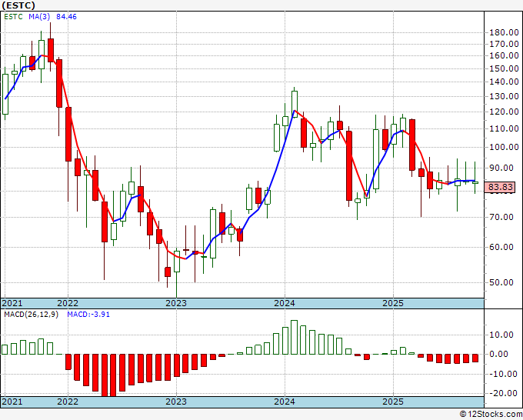Click the 140.00 price axis label
Screen dimensions: 523x420
(x=504, y=82)
